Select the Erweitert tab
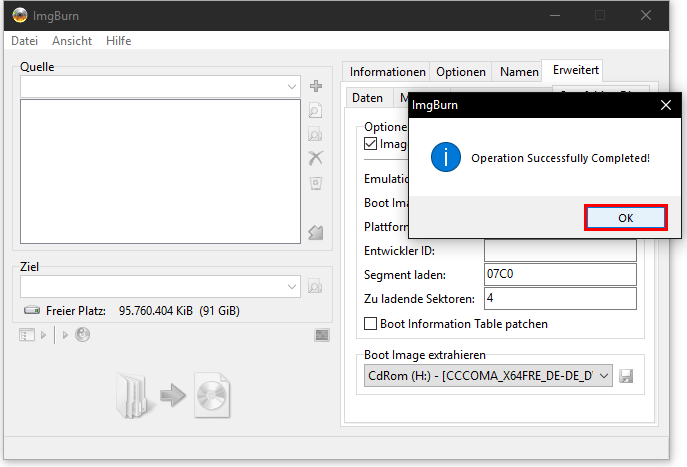Screen dimensions: 687x467 575,70
